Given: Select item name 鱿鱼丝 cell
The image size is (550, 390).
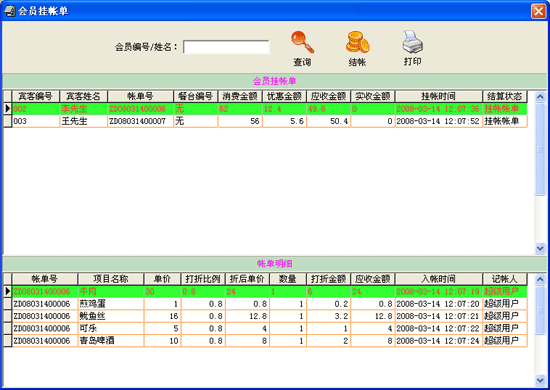Looking at the screenshot, I should point(111,316).
